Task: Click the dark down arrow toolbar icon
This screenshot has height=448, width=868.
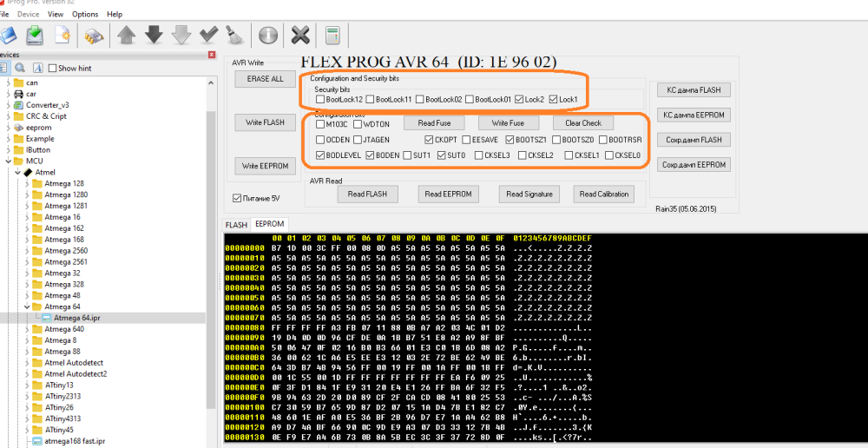Action: click(x=154, y=36)
